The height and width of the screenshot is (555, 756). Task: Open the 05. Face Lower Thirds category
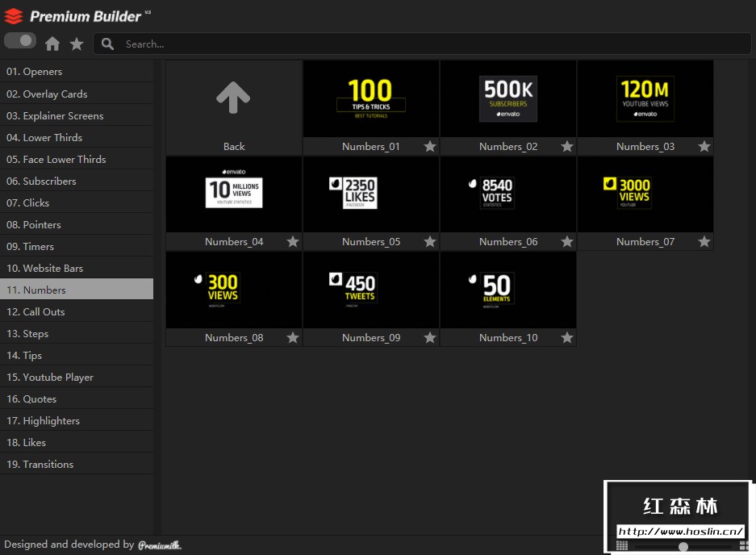(77, 159)
